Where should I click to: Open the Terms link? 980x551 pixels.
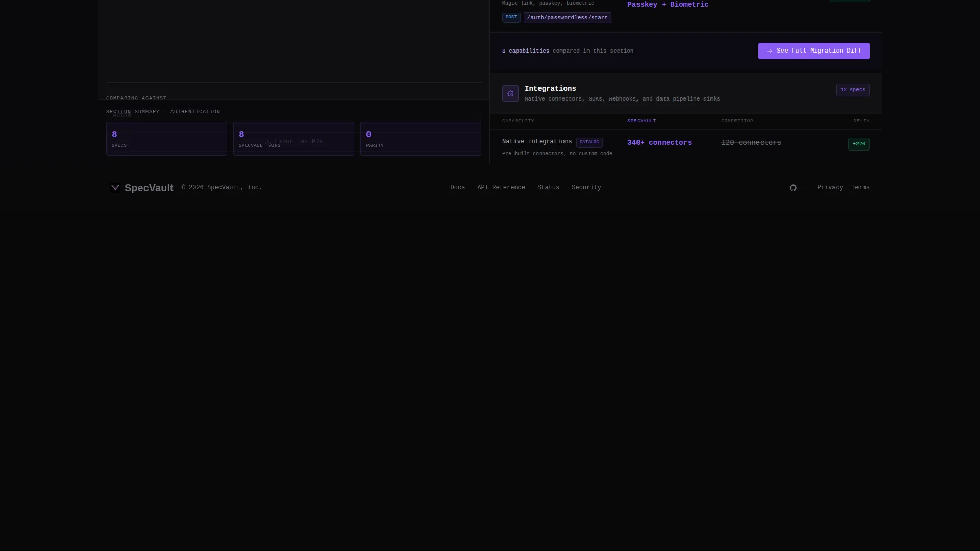(x=860, y=188)
